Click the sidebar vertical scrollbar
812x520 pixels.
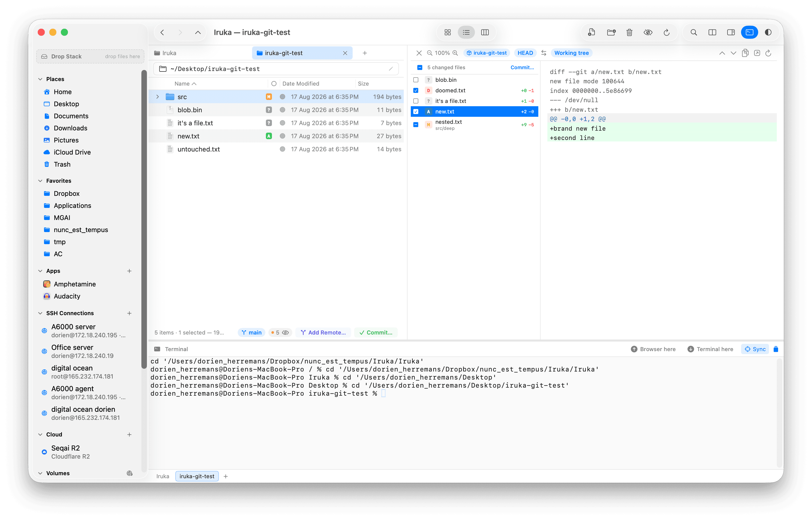(x=144, y=219)
